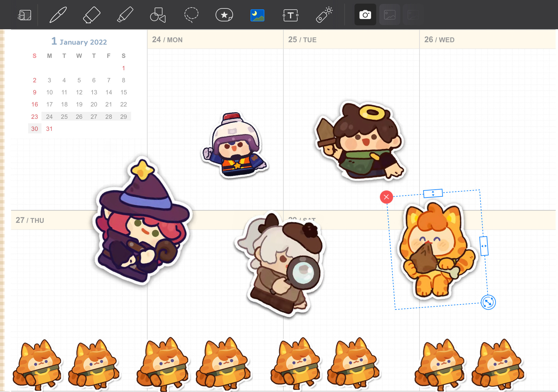Go to the 25 / TUE day header
This screenshot has height=392, width=558.
(302, 40)
